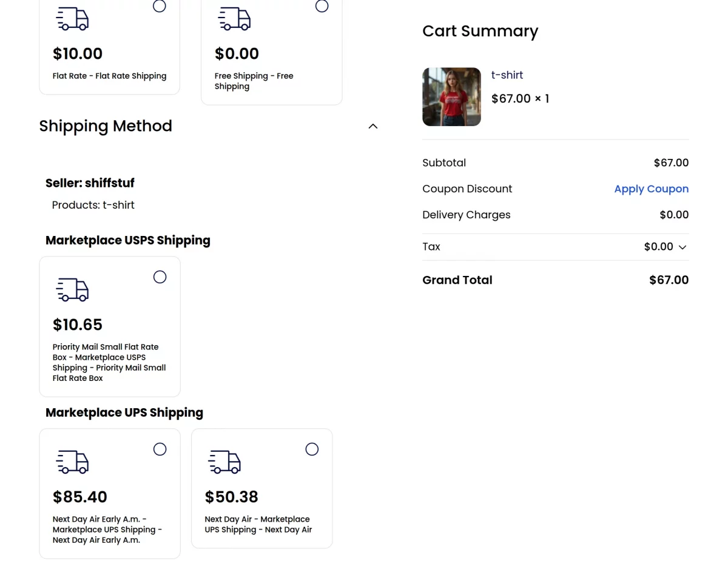Image resolution: width=728 pixels, height=572 pixels.
Task: Collapse the Shipping Method section
Action: pyautogui.click(x=372, y=126)
